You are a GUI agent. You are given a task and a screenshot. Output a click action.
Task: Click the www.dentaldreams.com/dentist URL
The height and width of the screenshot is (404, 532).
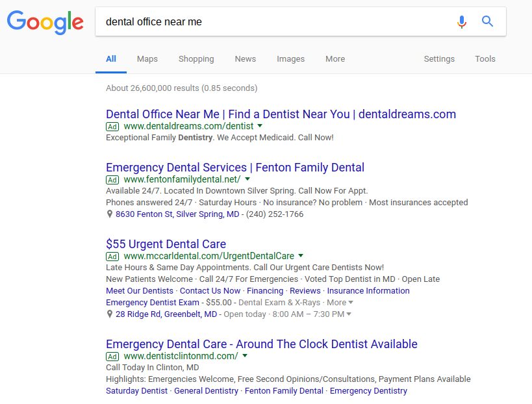188,126
